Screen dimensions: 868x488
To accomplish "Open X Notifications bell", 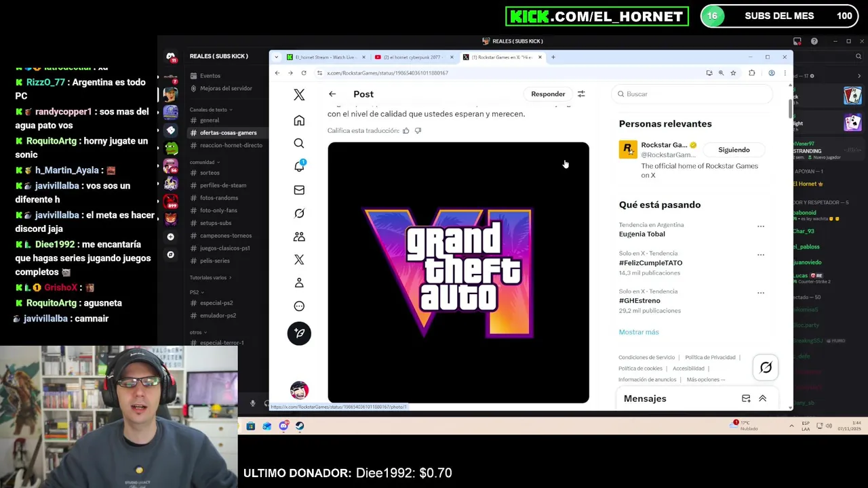I will click(299, 166).
